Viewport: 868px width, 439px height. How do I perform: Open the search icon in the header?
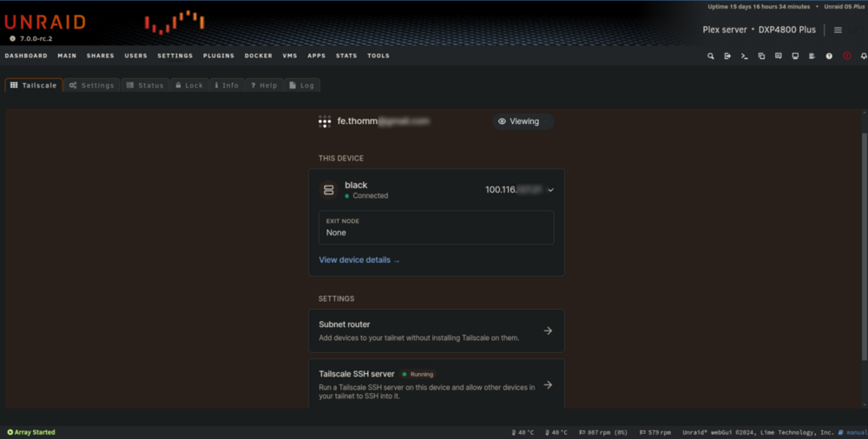(x=710, y=56)
